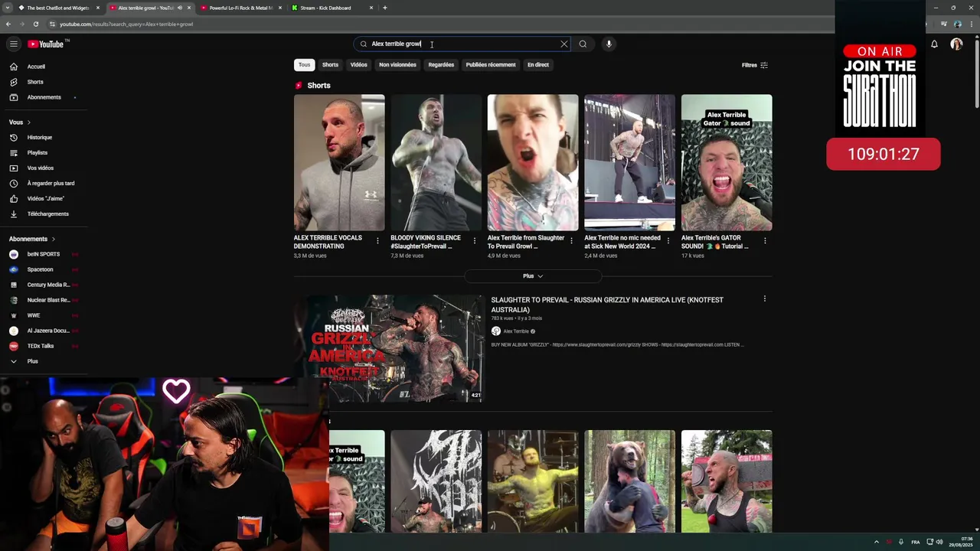980x551 pixels.
Task: Play the ALEX TERRIBLE VOCALS DEMONSTRATING short
Action: coord(339,162)
